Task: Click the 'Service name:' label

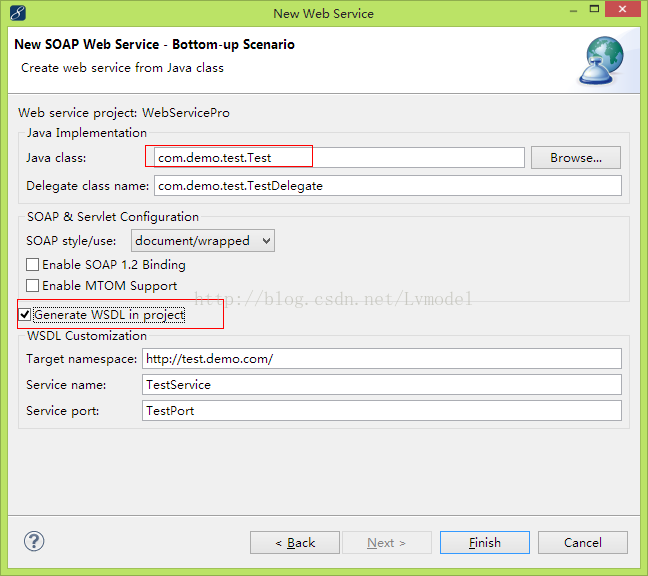Action: [x=66, y=385]
